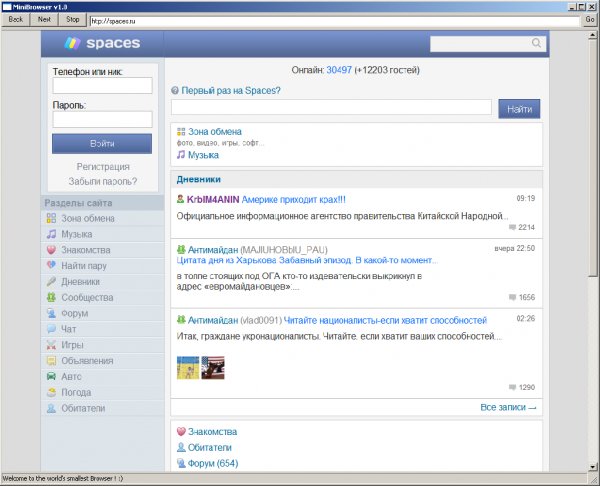
Task: Click the Сообщества group icon in sidebar
Action: coord(51,297)
